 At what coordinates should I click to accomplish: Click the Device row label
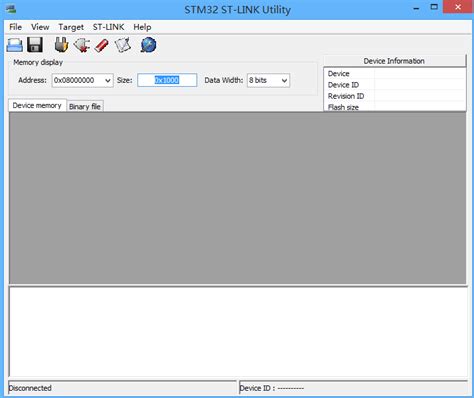(x=339, y=74)
